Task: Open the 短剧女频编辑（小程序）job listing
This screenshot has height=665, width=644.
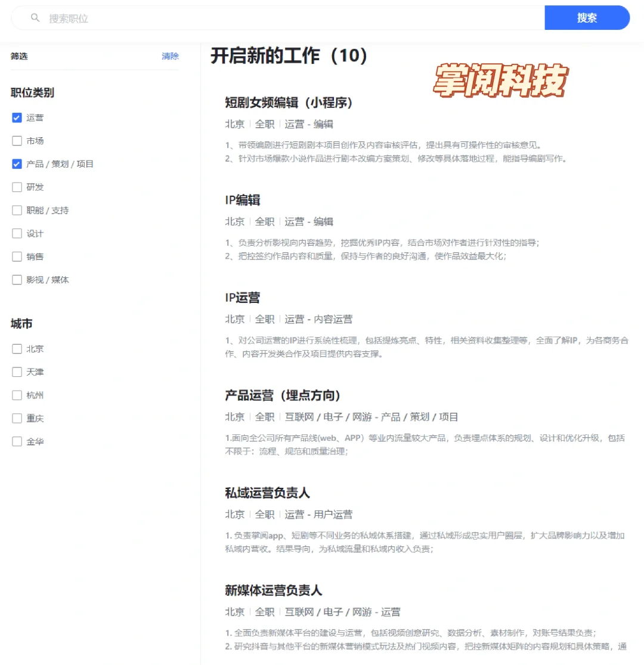Action: tap(281, 103)
